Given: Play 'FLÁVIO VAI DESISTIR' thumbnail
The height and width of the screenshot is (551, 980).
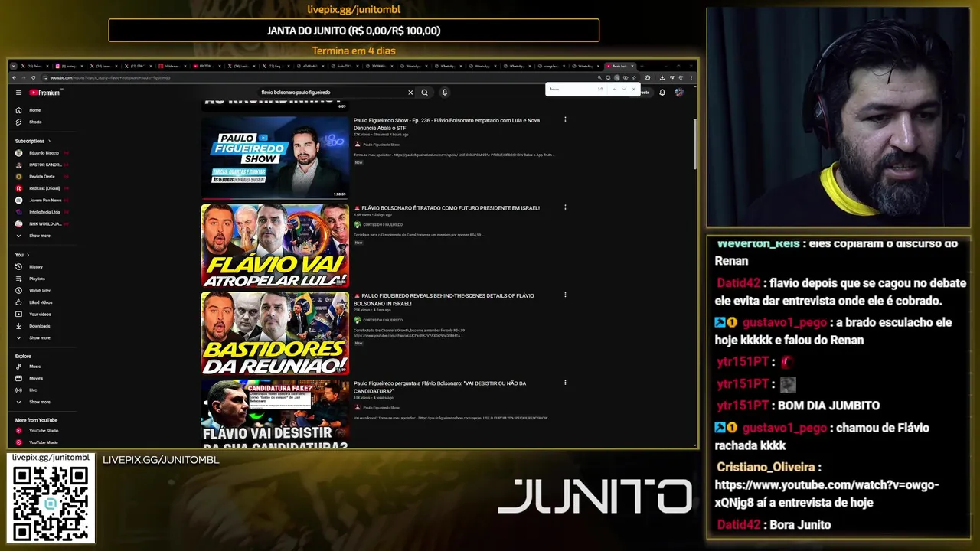Looking at the screenshot, I should [275, 413].
